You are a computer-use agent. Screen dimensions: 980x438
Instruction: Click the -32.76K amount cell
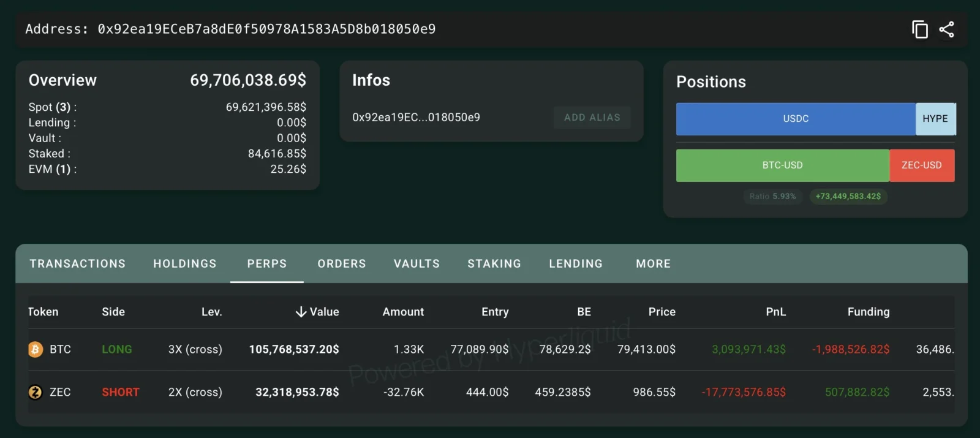404,392
